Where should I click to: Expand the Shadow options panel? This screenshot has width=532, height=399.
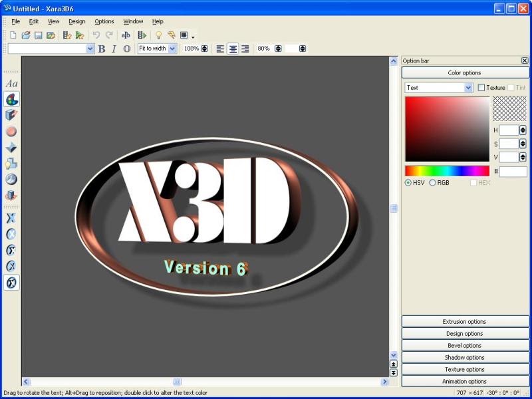click(x=465, y=357)
